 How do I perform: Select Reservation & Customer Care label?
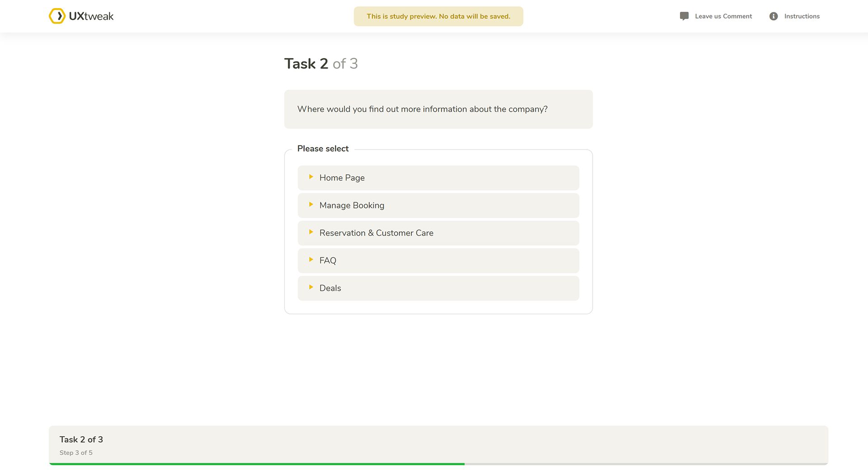click(376, 233)
